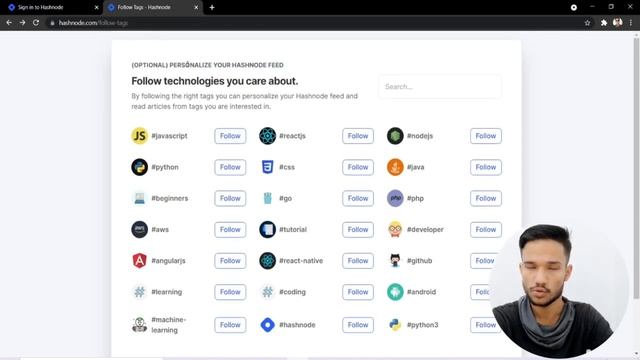Switch to Sign in to Hashnode tab
The height and width of the screenshot is (360, 640).
click(51, 7)
